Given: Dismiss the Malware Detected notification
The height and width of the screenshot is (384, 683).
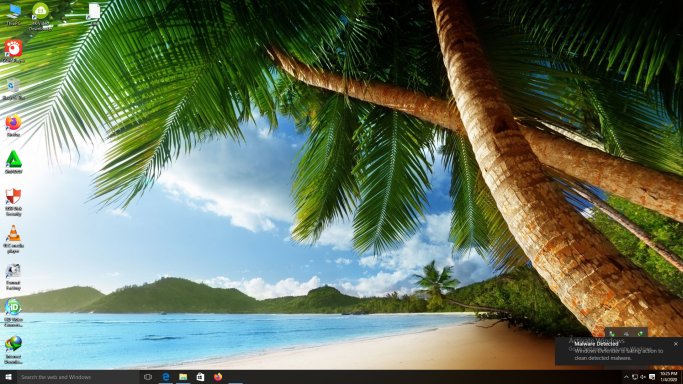Looking at the screenshot, I should coord(676,344).
